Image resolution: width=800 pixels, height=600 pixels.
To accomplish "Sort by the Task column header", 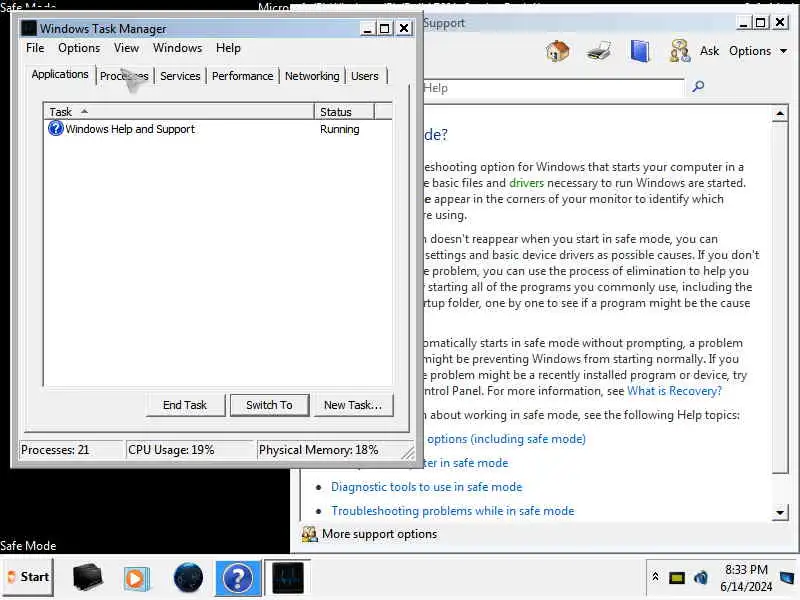I will click(179, 112).
